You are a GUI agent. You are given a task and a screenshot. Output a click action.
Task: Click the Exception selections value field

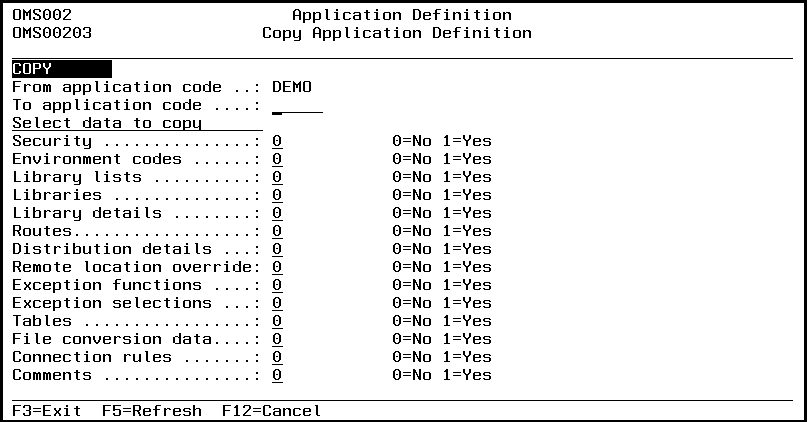pos(277,303)
